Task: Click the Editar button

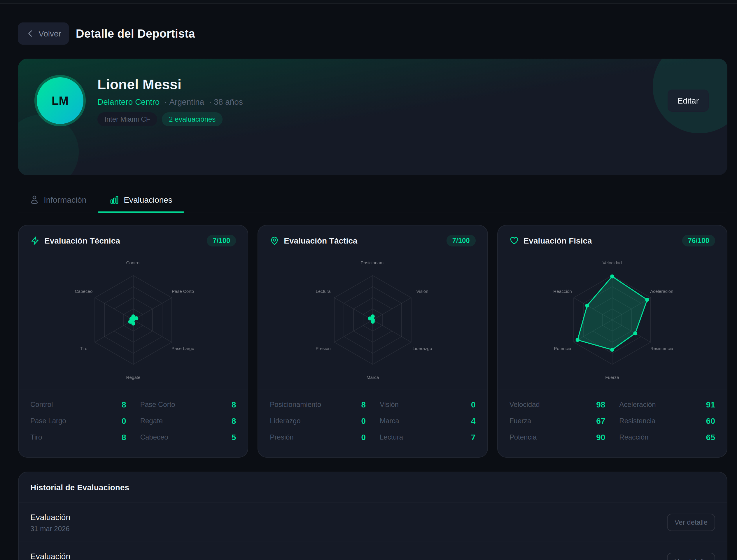Action: pos(688,101)
